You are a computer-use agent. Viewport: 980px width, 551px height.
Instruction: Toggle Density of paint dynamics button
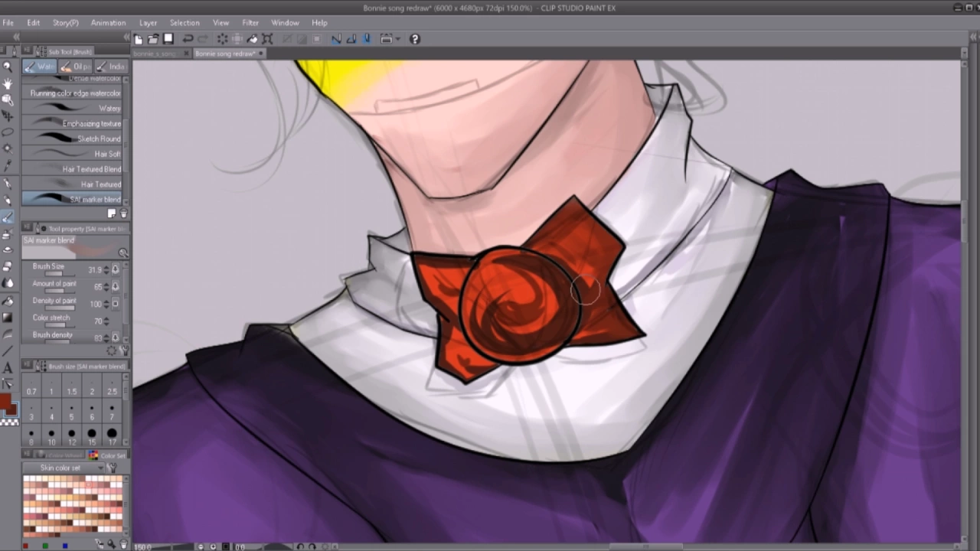[116, 304]
